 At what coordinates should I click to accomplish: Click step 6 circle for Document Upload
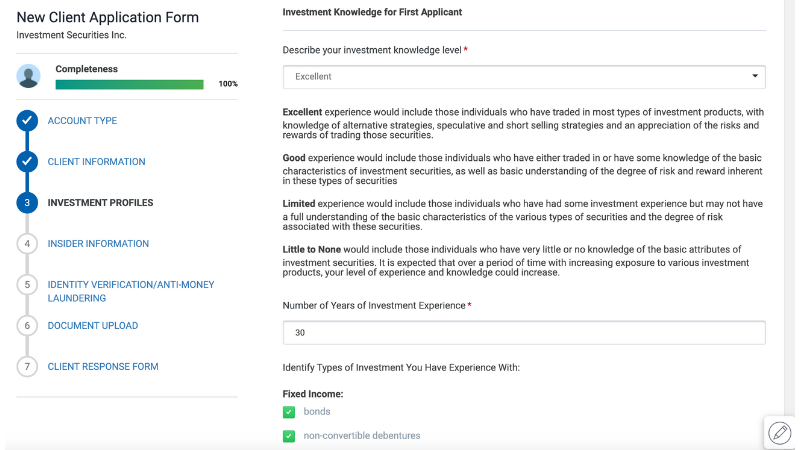(27, 326)
